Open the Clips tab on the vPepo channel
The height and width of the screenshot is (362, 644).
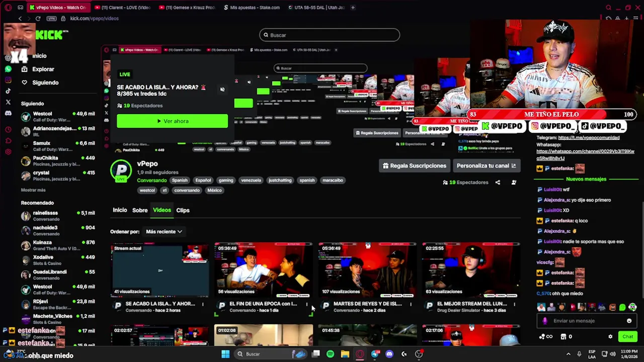[x=183, y=210]
